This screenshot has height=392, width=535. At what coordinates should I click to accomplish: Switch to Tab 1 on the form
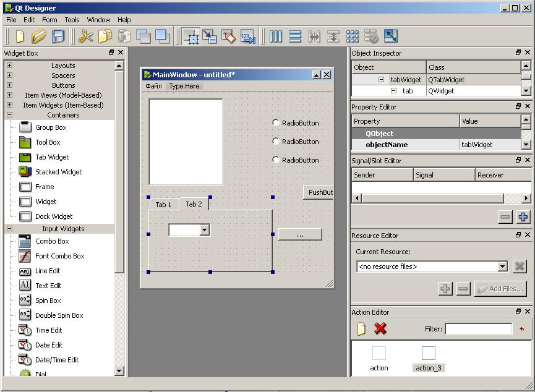click(163, 205)
